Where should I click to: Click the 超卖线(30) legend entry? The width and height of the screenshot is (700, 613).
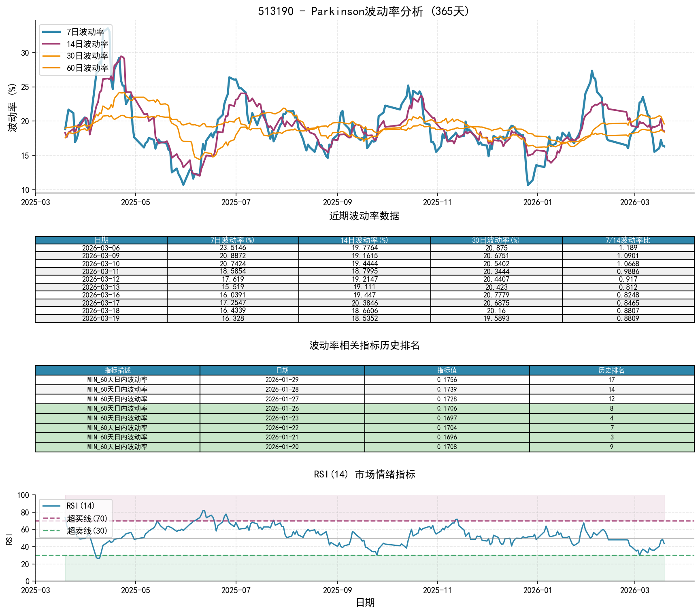pyautogui.click(x=87, y=530)
